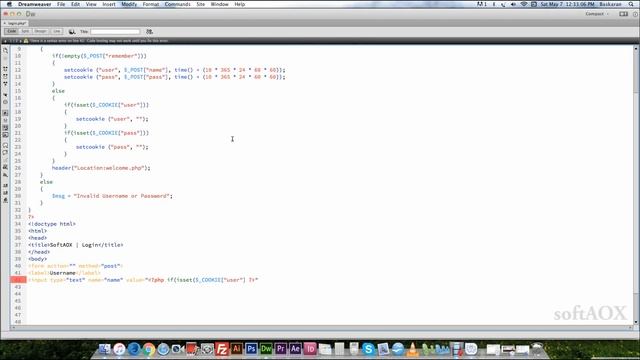Click the volume icon in menu bar
Image resolution: width=640 pixels, height=360 pixels.
click(513, 4)
